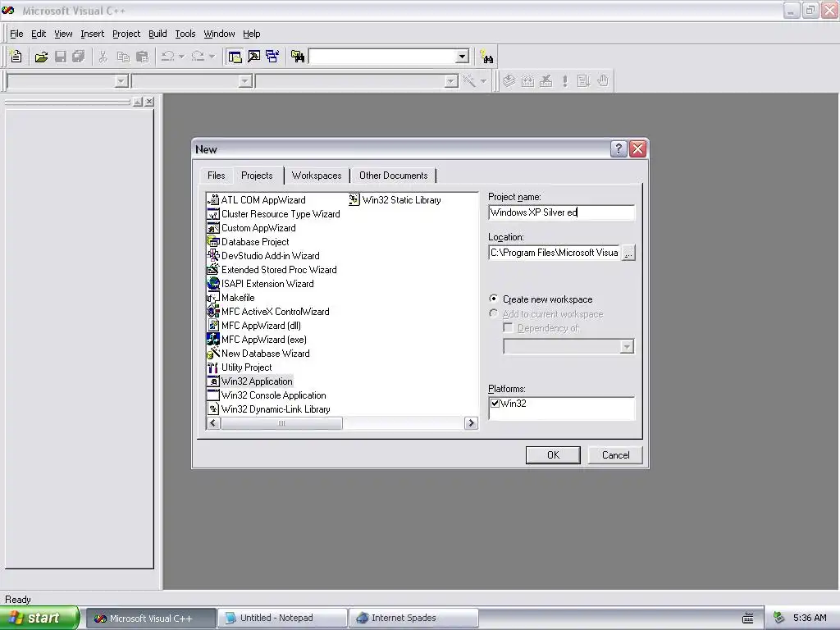Open the Build menu

[157, 34]
